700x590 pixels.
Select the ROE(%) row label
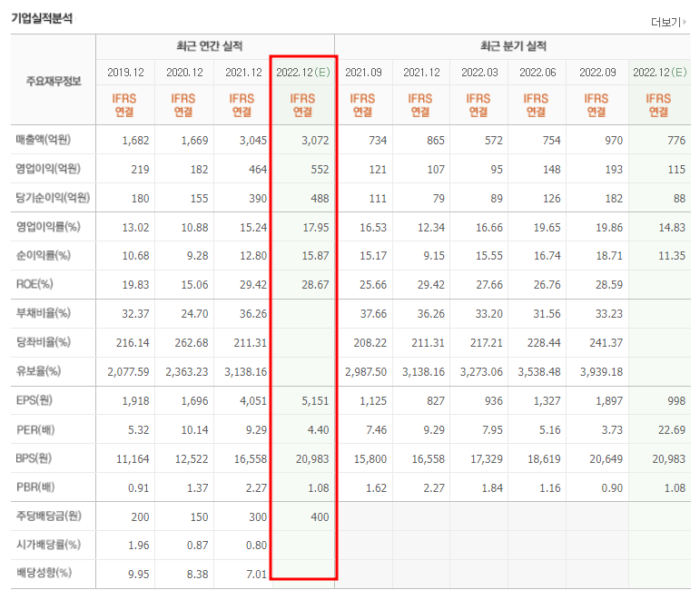35,284
